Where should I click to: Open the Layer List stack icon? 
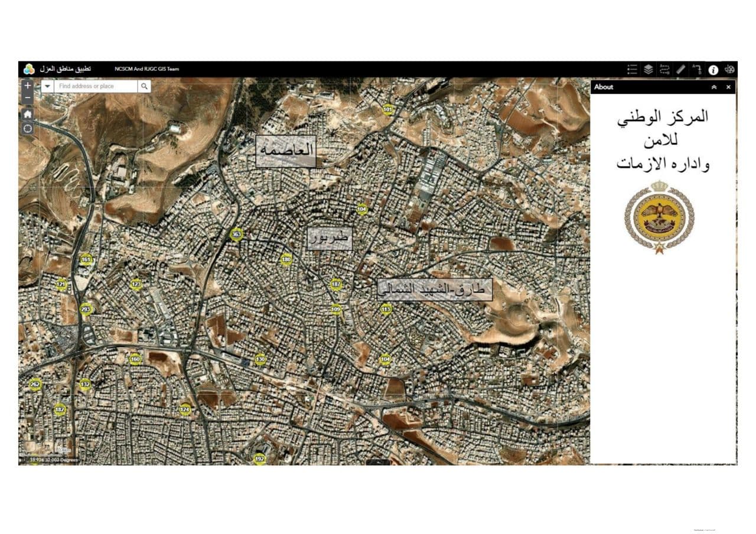click(x=648, y=70)
